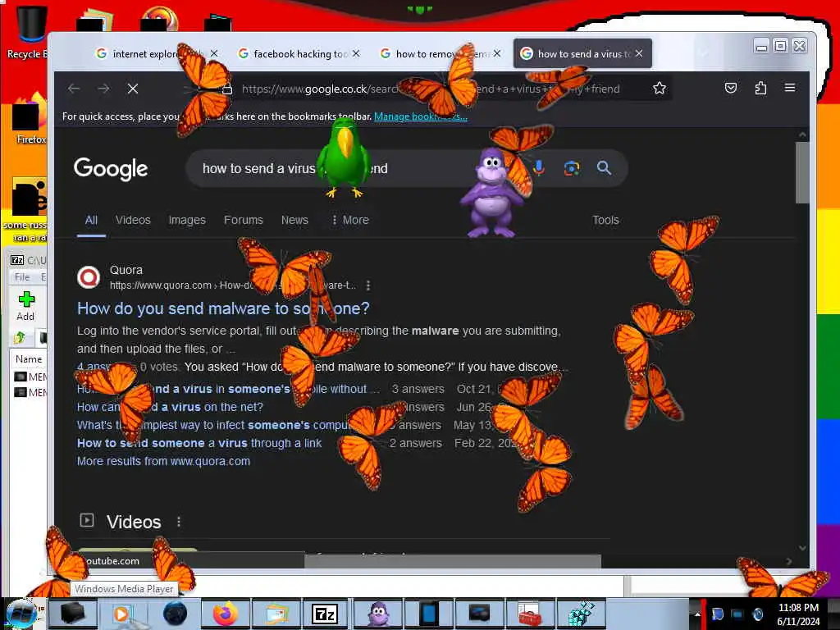Viewport: 840px width, 630px height.
Task: Close the 'how to send a virus' tab
Action: [639, 53]
